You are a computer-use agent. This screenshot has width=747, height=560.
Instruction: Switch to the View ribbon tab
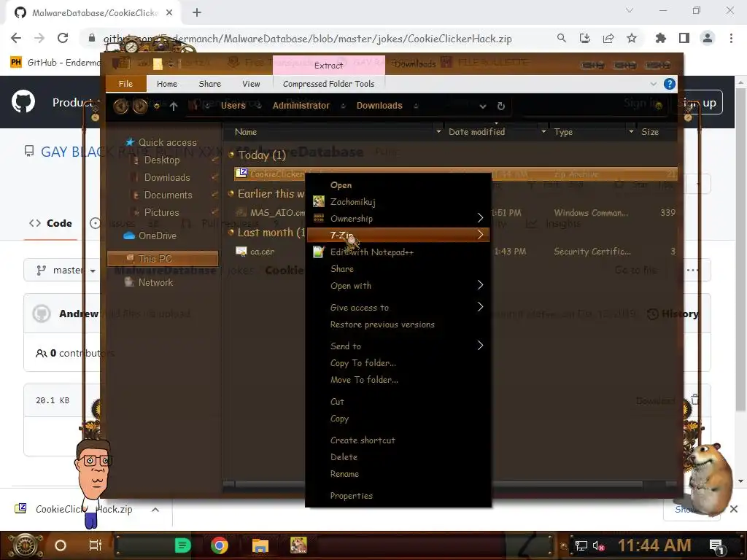click(251, 84)
